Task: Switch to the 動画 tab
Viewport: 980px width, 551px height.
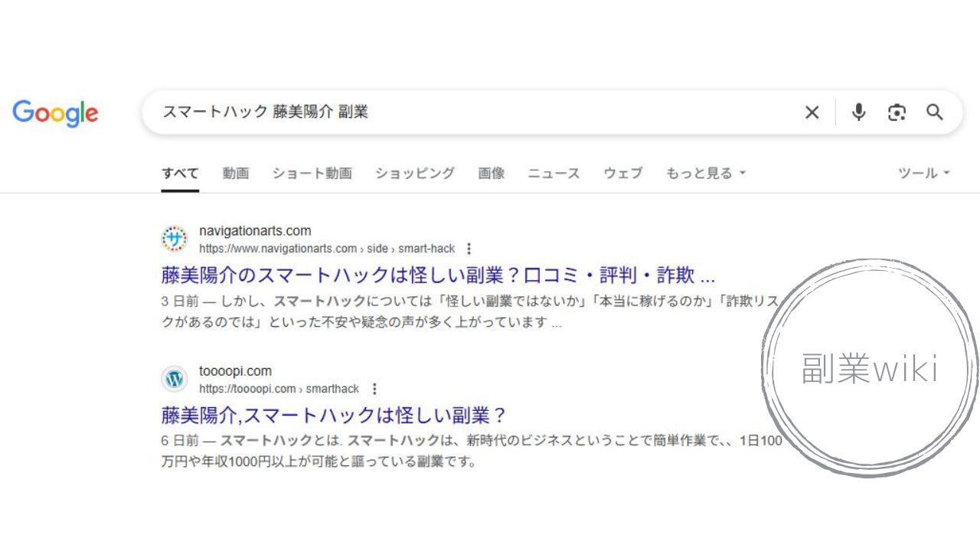Action: click(236, 173)
